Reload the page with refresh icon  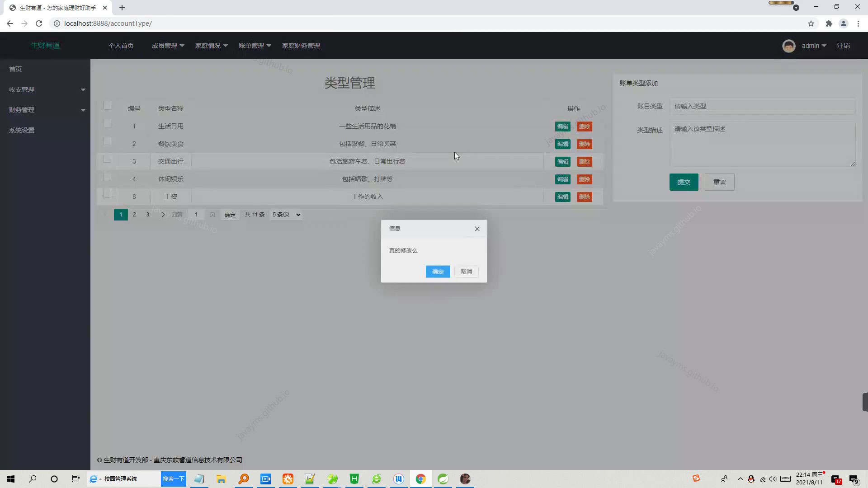(x=39, y=23)
